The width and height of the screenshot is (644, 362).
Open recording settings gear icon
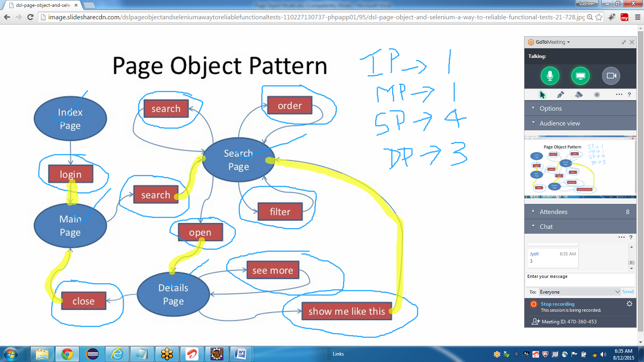(x=629, y=304)
